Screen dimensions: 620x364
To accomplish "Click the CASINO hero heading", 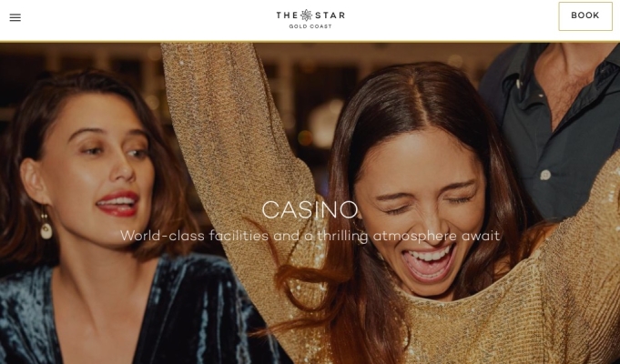I will [310, 210].
